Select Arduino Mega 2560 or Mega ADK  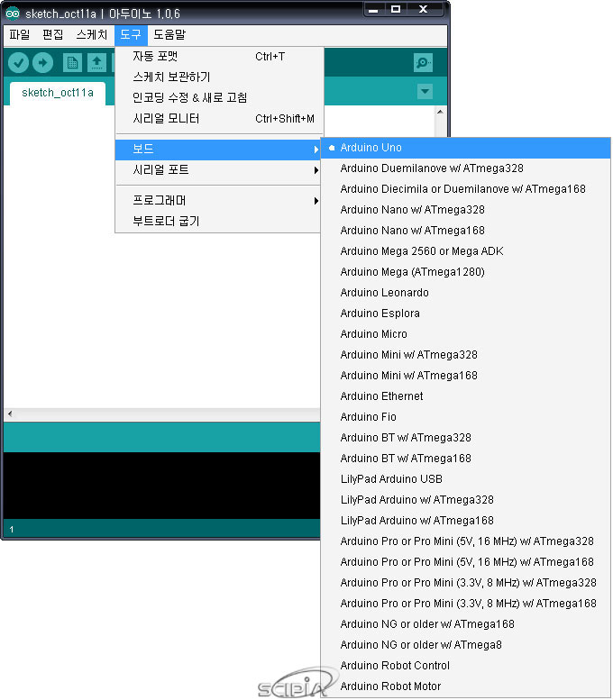click(x=465, y=251)
